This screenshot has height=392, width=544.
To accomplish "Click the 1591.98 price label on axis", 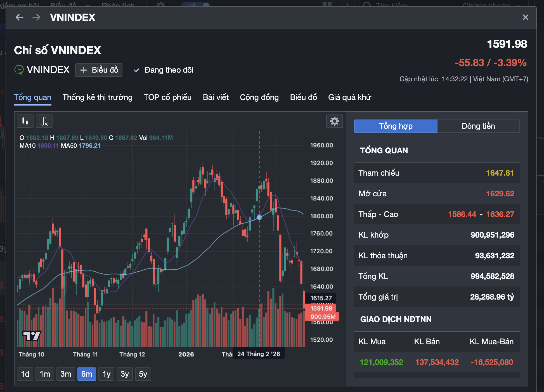I will click(x=321, y=309).
